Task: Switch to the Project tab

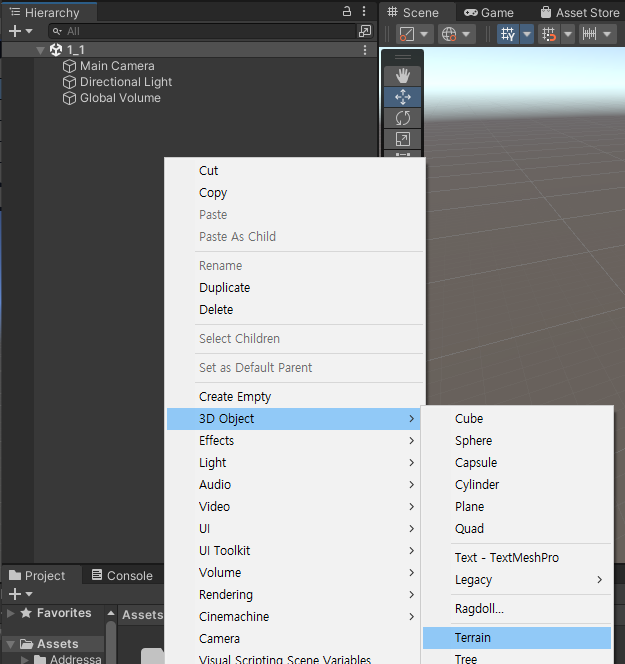Action: (37, 575)
